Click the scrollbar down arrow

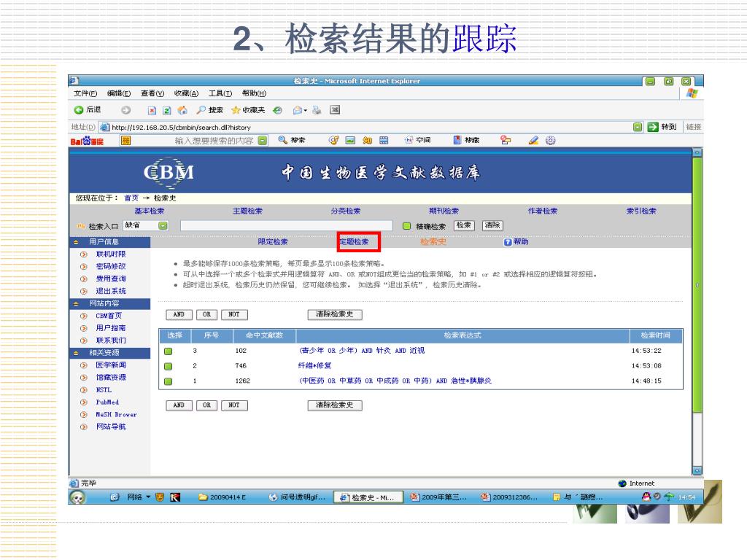697,471
